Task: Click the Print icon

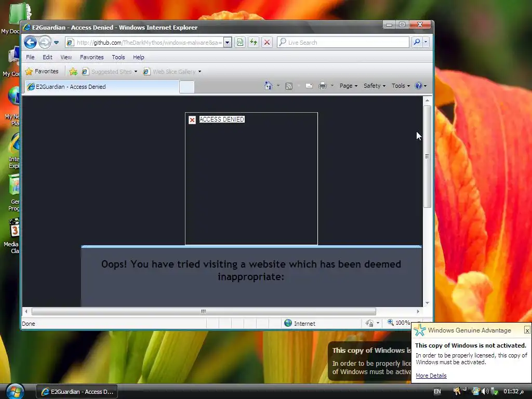Action: pyautogui.click(x=322, y=86)
